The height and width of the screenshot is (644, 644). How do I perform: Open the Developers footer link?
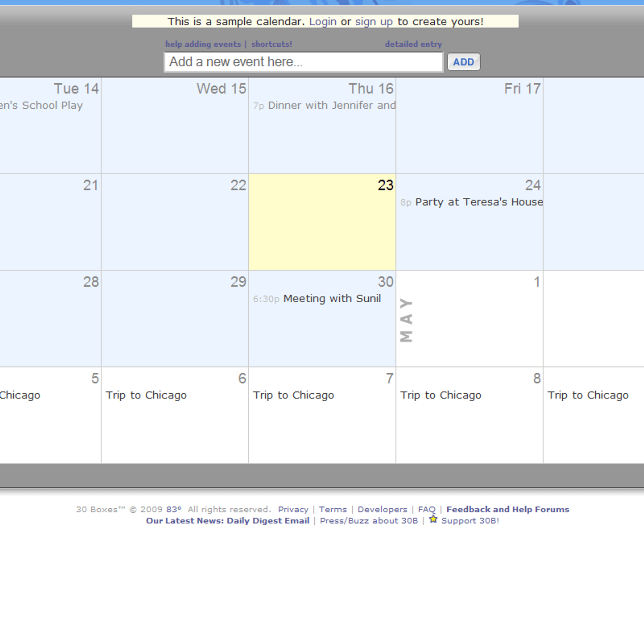pos(382,510)
